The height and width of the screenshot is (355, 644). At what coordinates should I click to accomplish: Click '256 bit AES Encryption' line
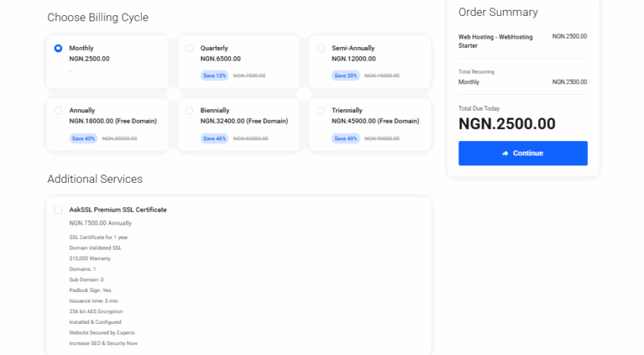pyautogui.click(x=96, y=312)
